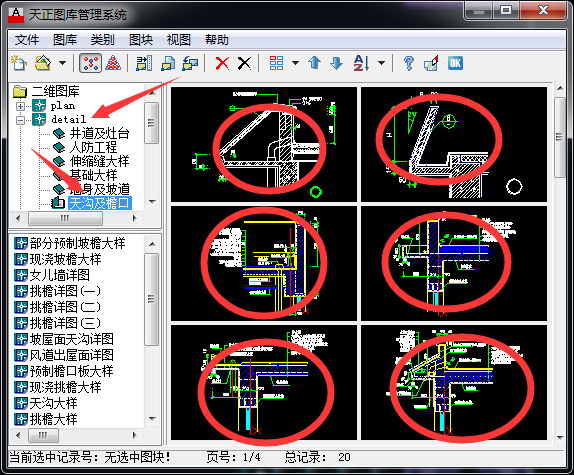Click the tree panel horizontal scroll right arrow
Viewport: 574px width, 475px height.
[134, 218]
